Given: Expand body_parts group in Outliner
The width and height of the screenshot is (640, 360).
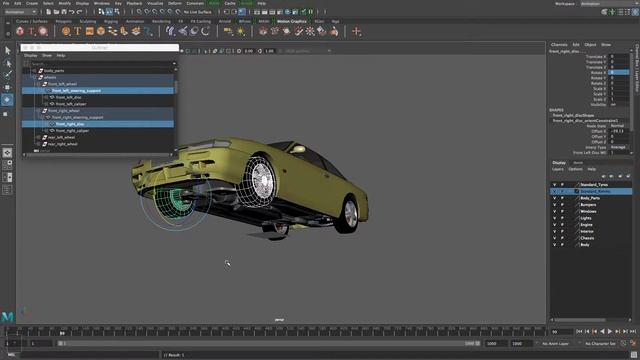Looking at the screenshot, I should 35,71.
